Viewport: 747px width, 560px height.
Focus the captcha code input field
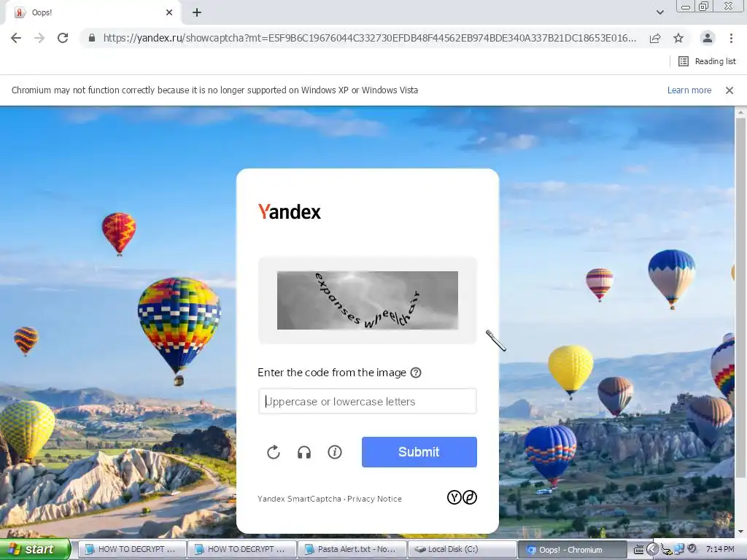tap(368, 402)
